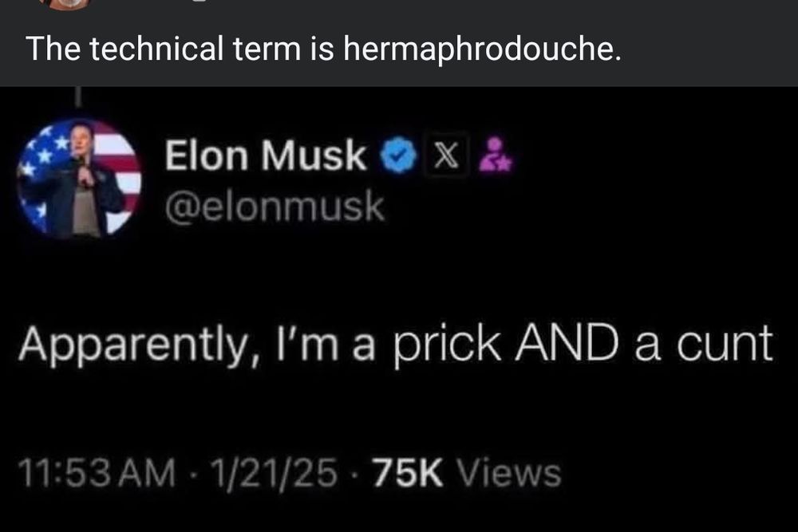Click the word Views in post footer
This screenshot has width=798, height=532.
click(x=511, y=473)
